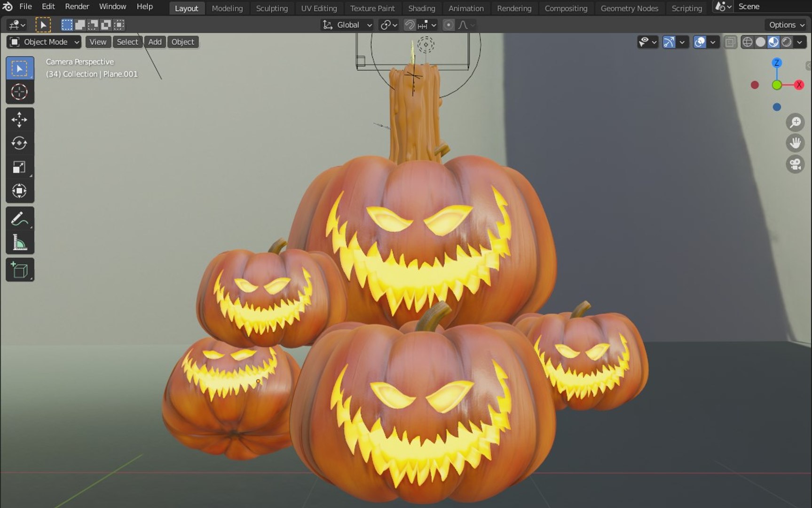Screen dimensions: 812x508
Task: Open the viewport View menu button
Action: coord(98,42)
